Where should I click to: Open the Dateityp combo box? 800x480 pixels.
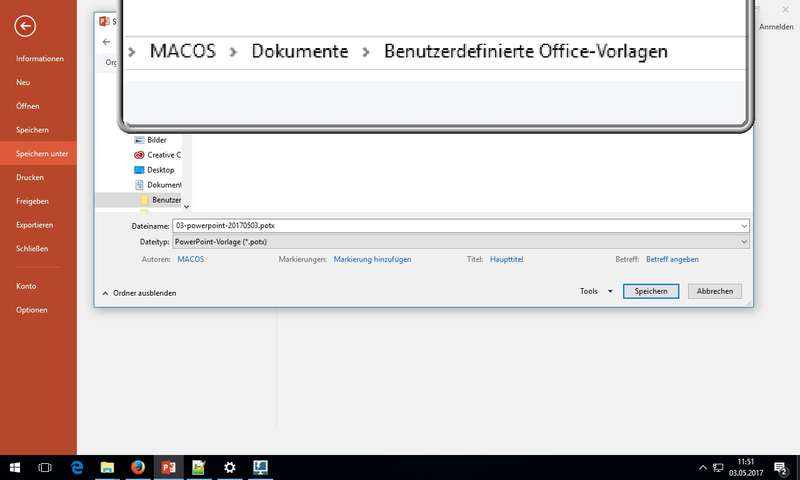click(x=461, y=242)
